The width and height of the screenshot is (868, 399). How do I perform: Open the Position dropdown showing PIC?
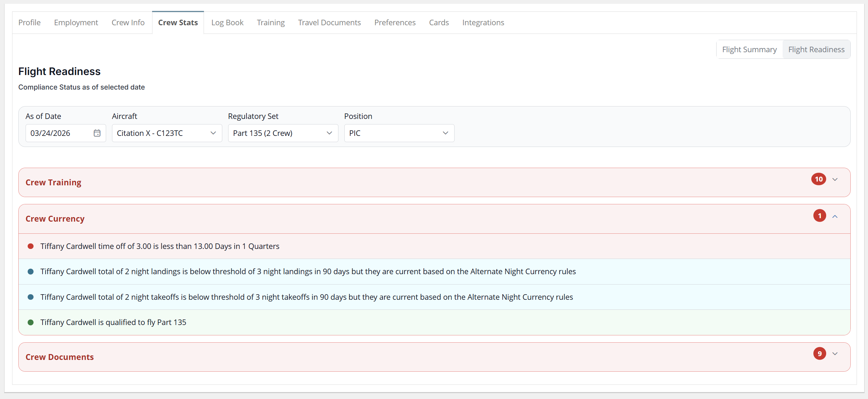(399, 133)
